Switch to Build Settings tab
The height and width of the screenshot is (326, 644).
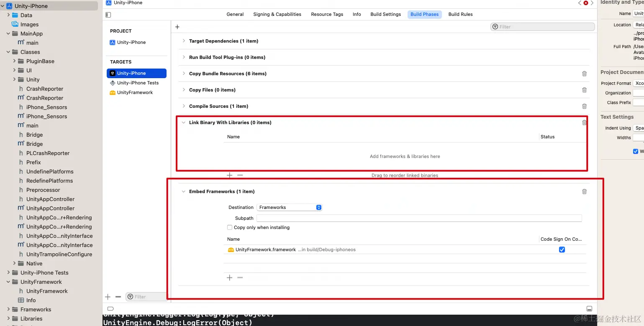pyautogui.click(x=385, y=14)
